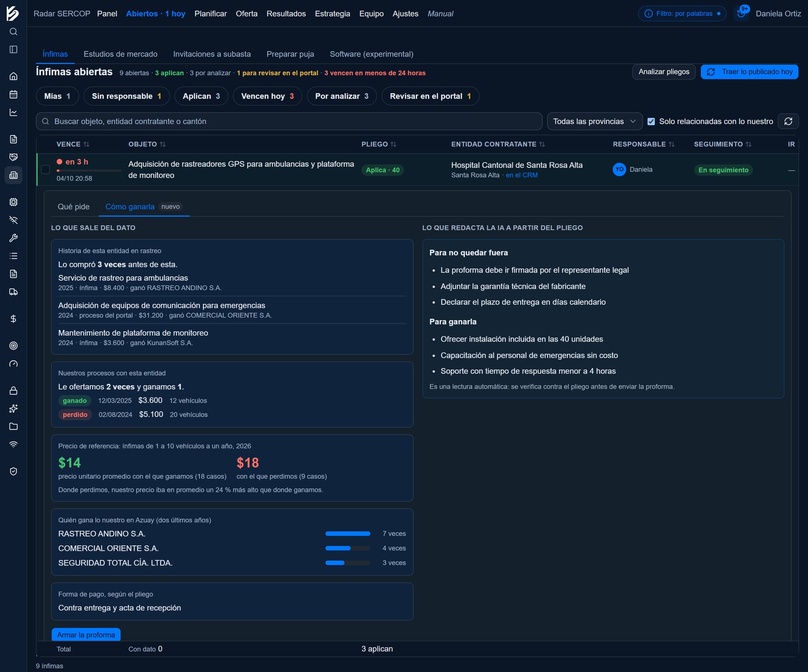Sort by the ENTIDAD CONTRATANTE column
This screenshot has width=808, height=672.
(498, 144)
